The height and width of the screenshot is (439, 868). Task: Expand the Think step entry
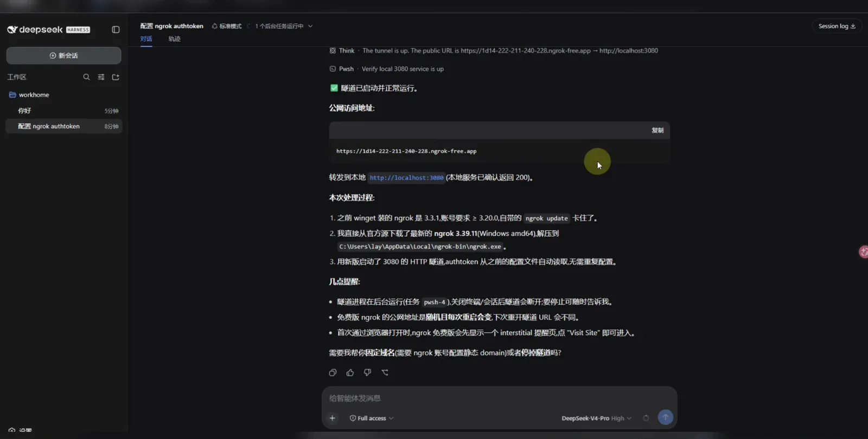click(494, 50)
